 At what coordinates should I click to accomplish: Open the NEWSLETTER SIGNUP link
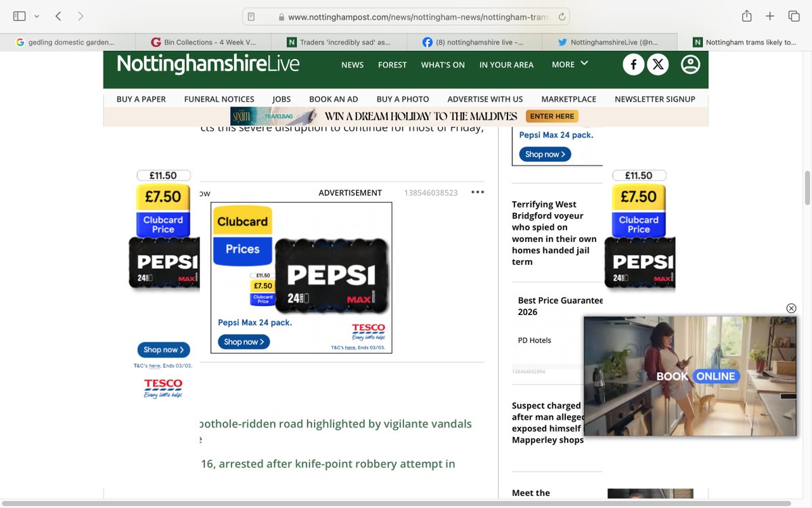point(655,99)
